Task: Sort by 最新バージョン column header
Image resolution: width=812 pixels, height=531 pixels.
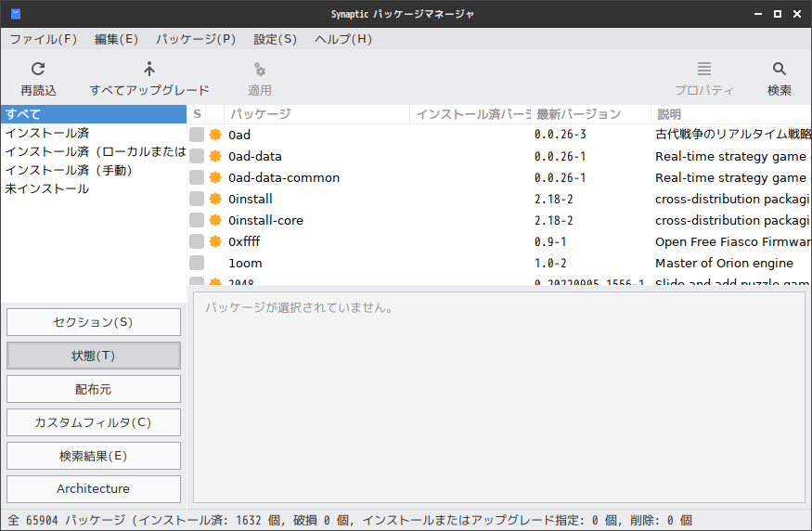Action: 591,114
